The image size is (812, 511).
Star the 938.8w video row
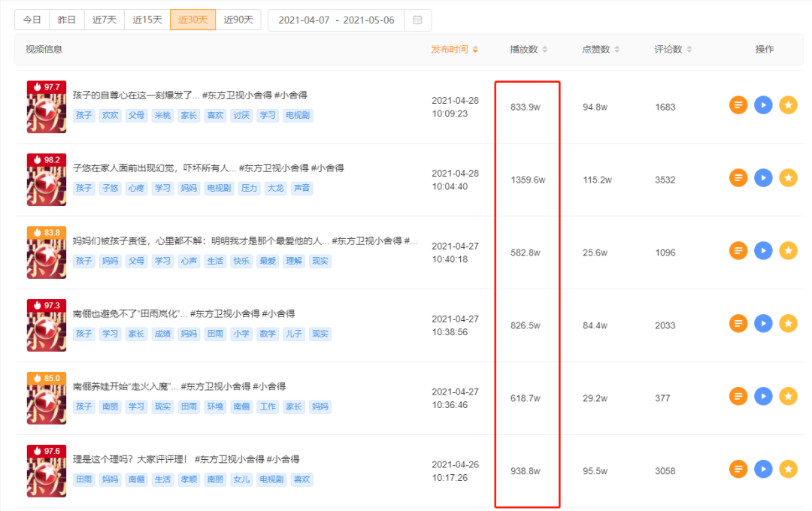[788, 470]
